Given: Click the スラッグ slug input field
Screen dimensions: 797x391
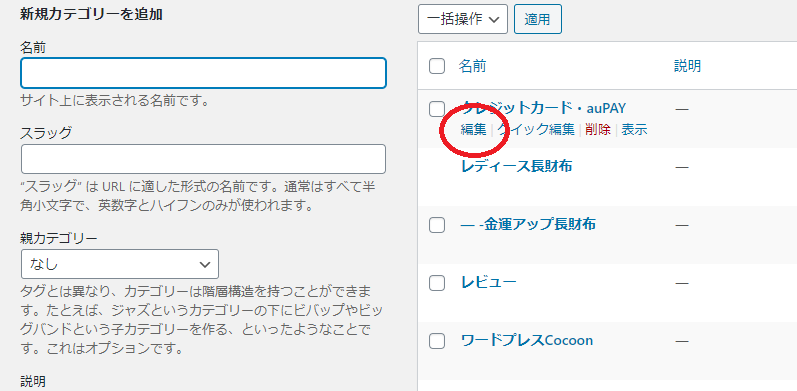Looking at the screenshot, I should click(x=203, y=159).
